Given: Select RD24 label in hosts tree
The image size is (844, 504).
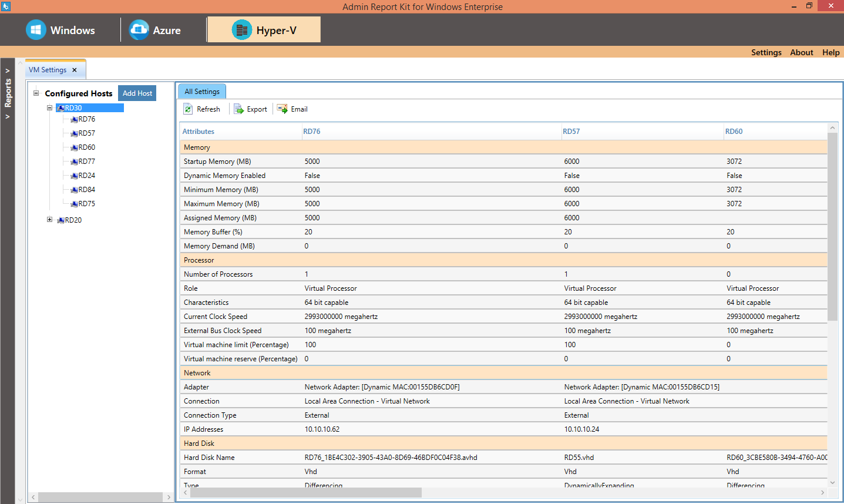Looking at the screenshot, I should [87, 176].
